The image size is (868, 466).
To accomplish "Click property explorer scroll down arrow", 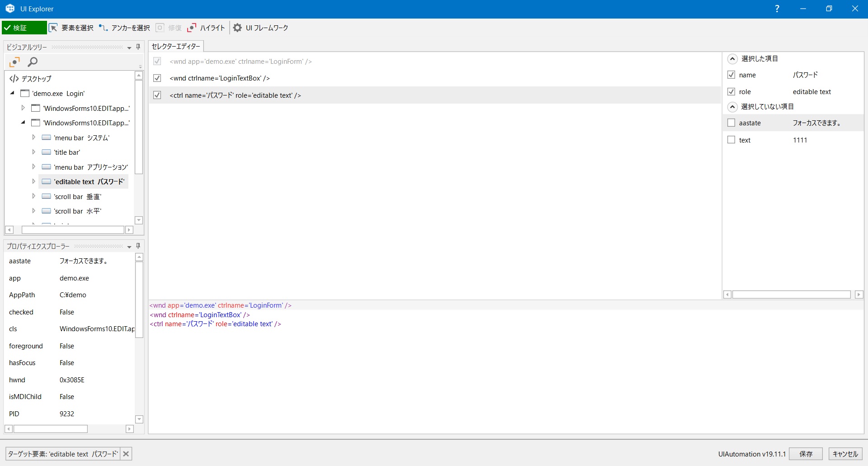I will (x=139, y=419).
